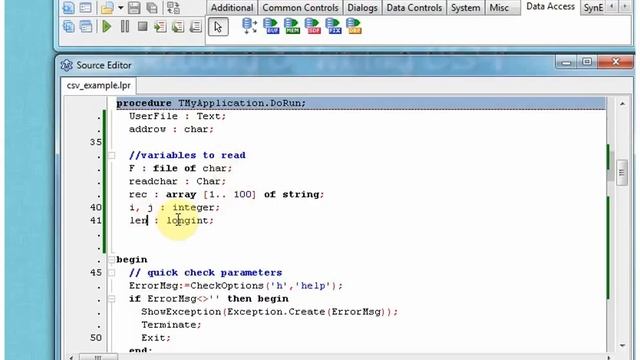The image size is (640, 360).
Task: Switch to the Additional palette tab
Action: click(232, 8)
